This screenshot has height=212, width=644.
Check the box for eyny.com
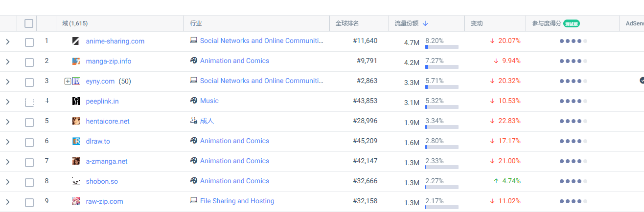(x=29, y=83)
